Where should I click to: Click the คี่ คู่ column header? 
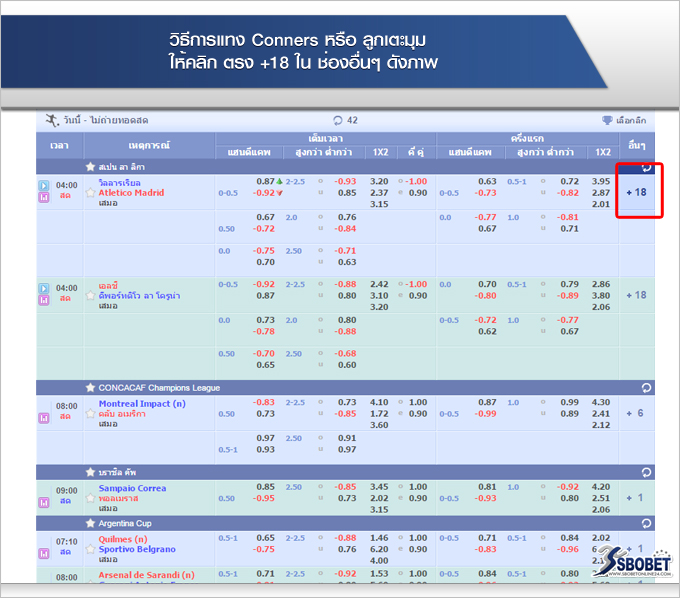point(416,152)
